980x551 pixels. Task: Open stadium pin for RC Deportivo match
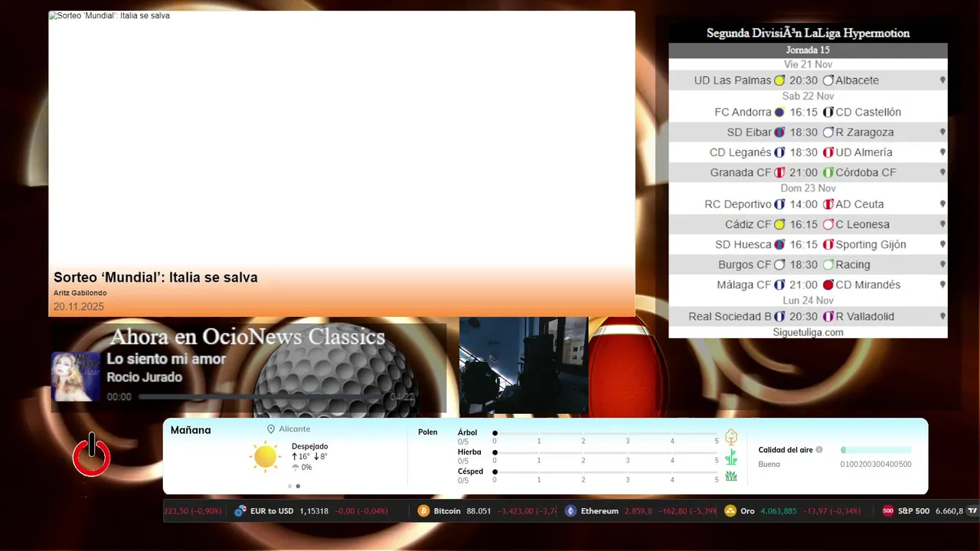942,204
